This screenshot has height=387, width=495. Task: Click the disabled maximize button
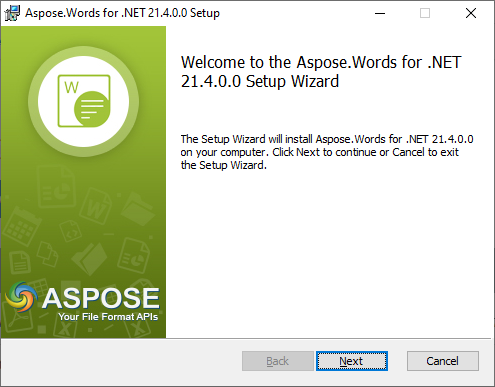click(425, 13)
